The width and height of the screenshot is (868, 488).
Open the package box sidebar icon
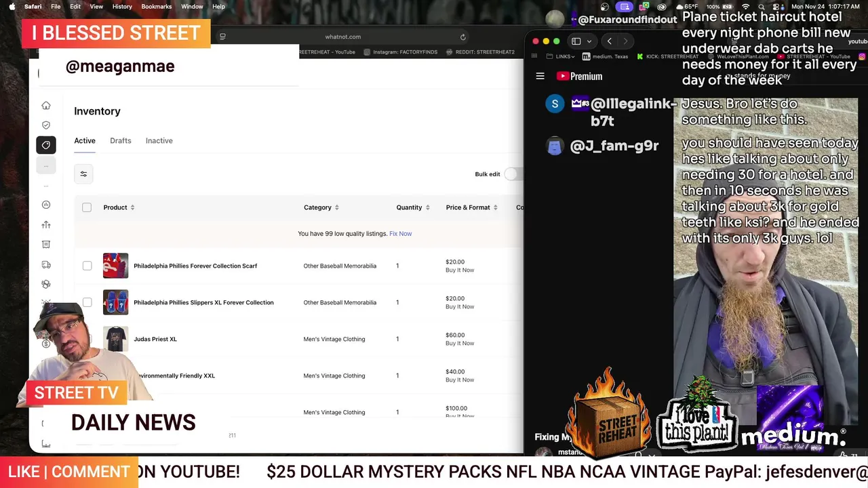[x=46, y=285]
